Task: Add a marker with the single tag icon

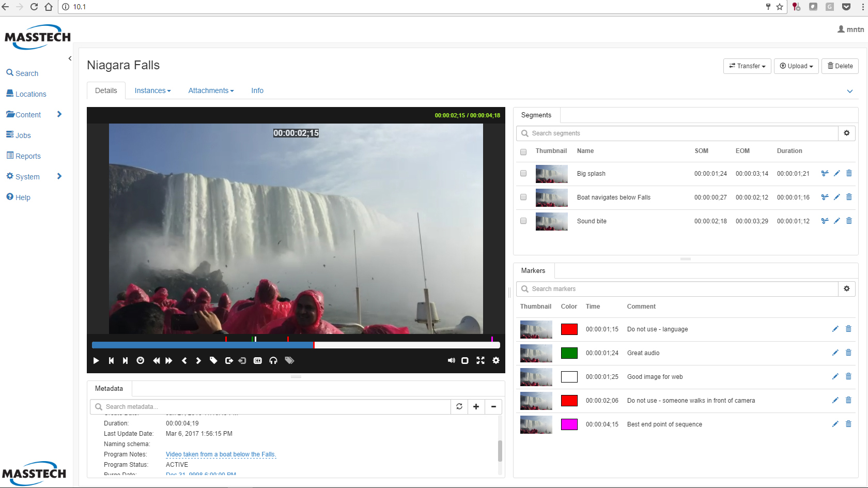Action: coord(213,360)
